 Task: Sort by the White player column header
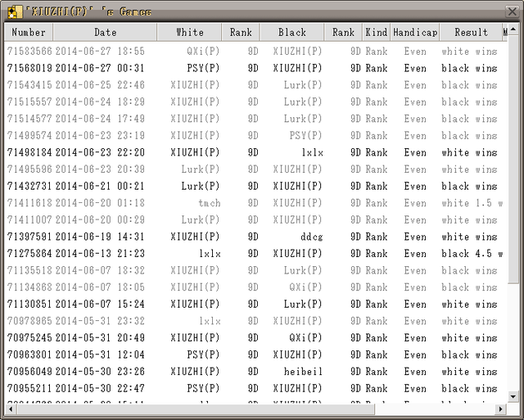(x=189, y=33)
